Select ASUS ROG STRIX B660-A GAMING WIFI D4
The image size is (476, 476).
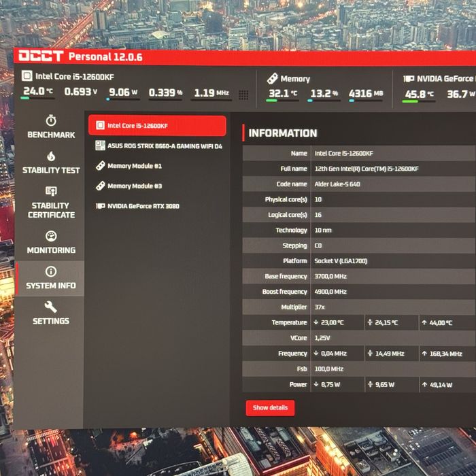[x=158, y=146]
